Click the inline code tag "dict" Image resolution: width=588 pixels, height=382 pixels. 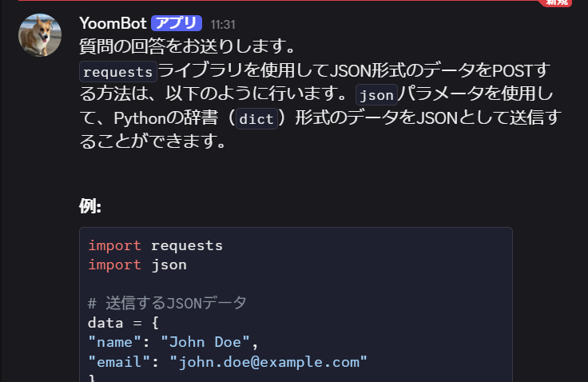coord(256,120)
